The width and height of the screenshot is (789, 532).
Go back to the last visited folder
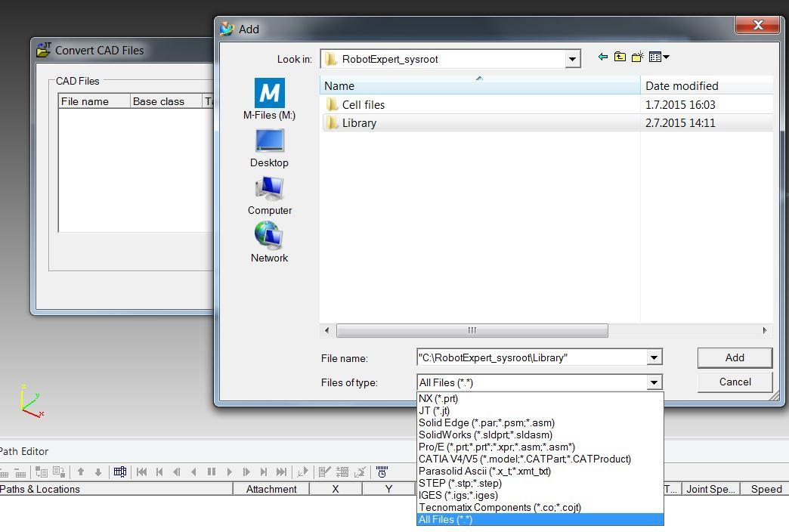point(603,57)
